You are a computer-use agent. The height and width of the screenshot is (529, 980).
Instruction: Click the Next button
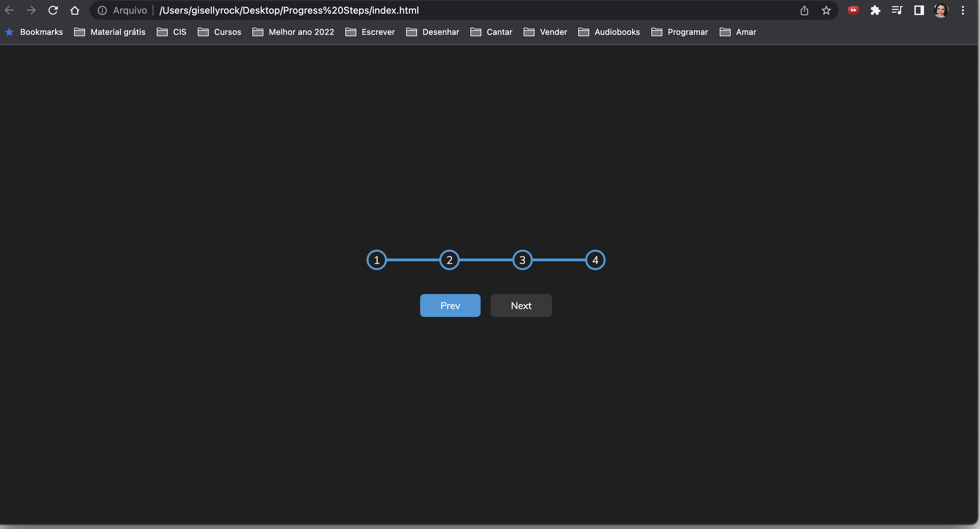click(x=521, y=305)
